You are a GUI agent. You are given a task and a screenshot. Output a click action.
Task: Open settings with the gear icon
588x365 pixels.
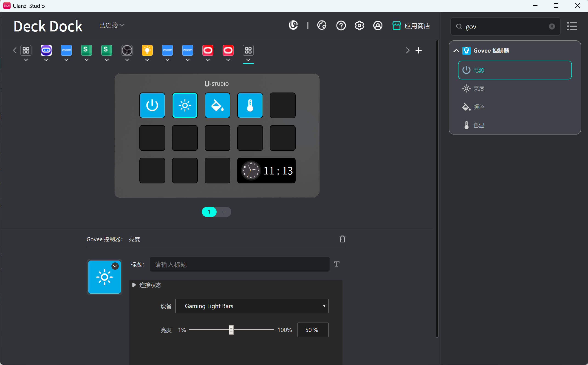359,25
